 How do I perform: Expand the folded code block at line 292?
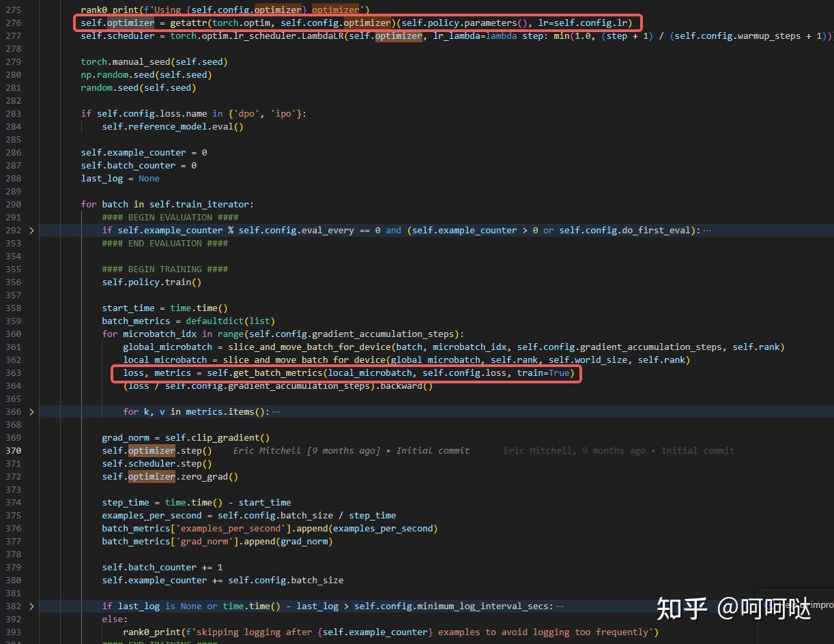[31, 230]
